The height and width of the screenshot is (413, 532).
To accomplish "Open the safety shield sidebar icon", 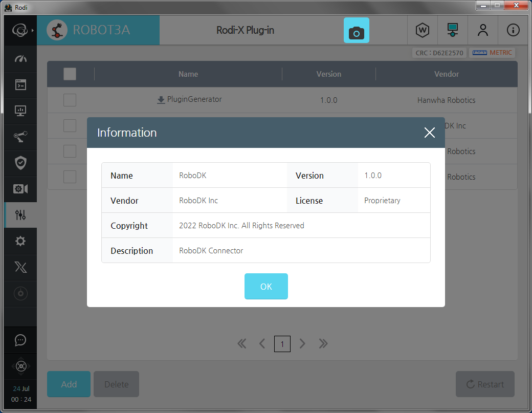I will (x=20, y=163).
